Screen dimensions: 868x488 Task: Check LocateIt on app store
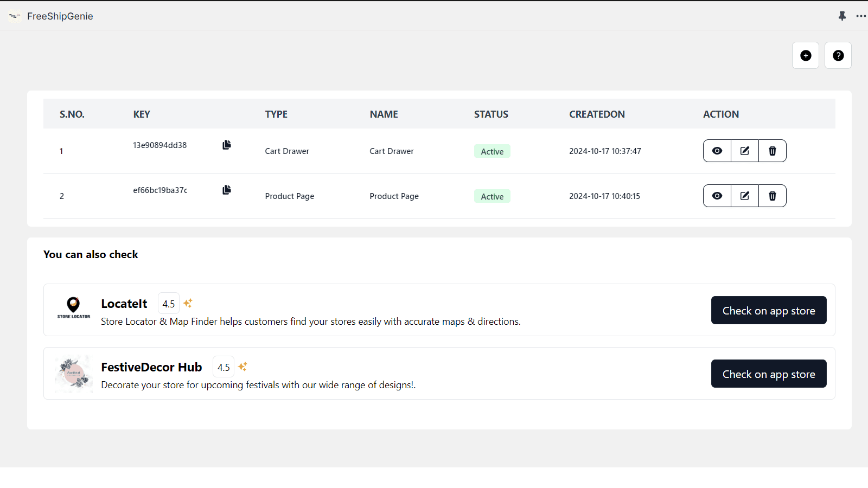click(x=769, y=310)
